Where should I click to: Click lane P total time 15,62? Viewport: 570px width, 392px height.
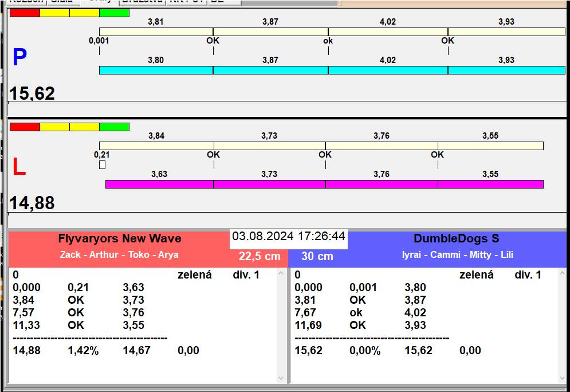pyautogui.click(x=33, y=93)
